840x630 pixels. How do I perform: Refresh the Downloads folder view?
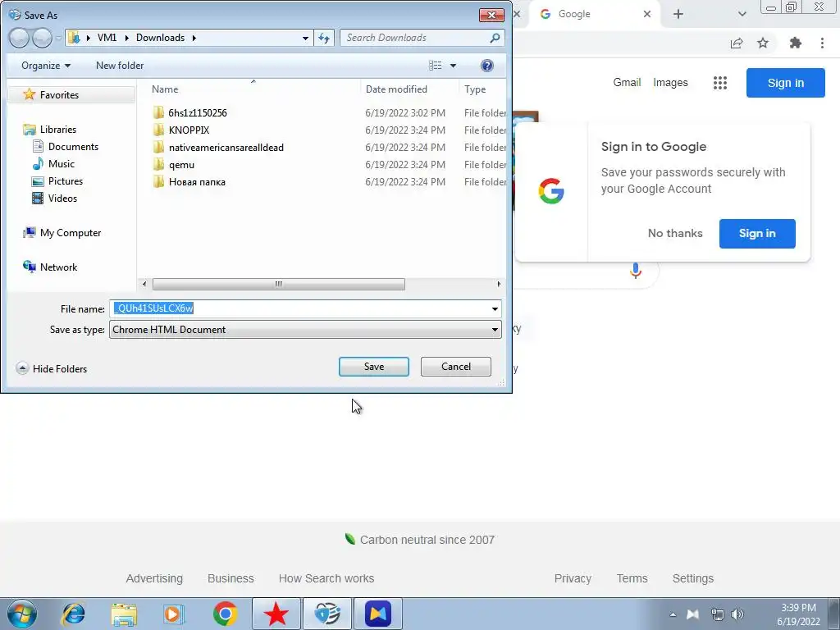[x=324, y=38]
